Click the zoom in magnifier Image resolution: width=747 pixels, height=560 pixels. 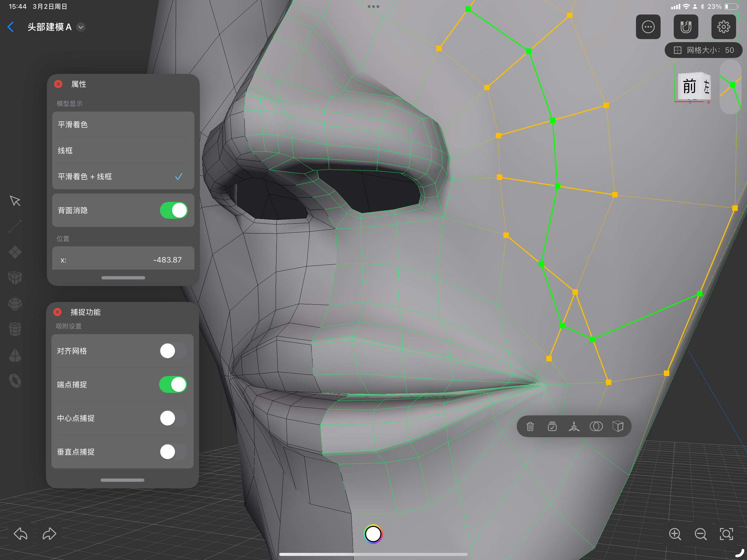(x=675, y=534)
